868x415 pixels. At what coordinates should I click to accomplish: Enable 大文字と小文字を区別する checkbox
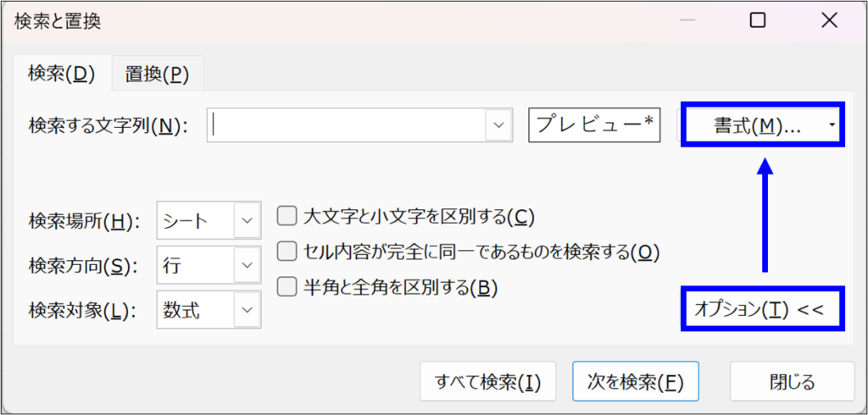tap(287, 217)
